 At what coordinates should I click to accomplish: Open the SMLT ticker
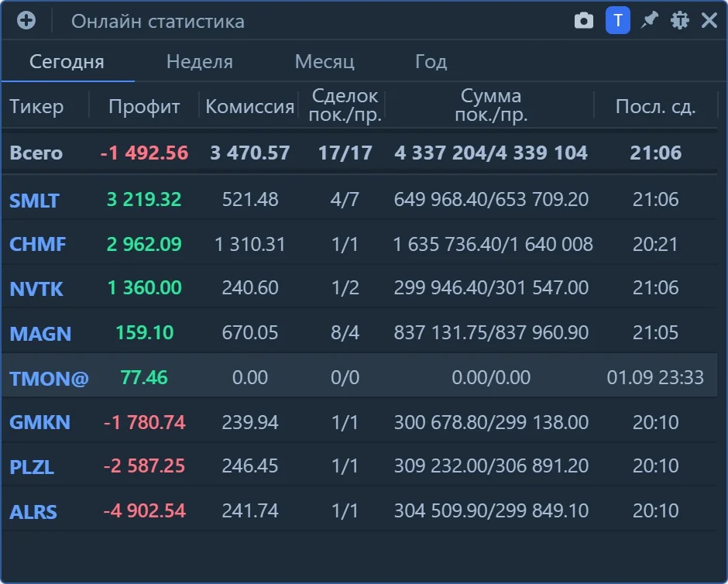(34, 200)
